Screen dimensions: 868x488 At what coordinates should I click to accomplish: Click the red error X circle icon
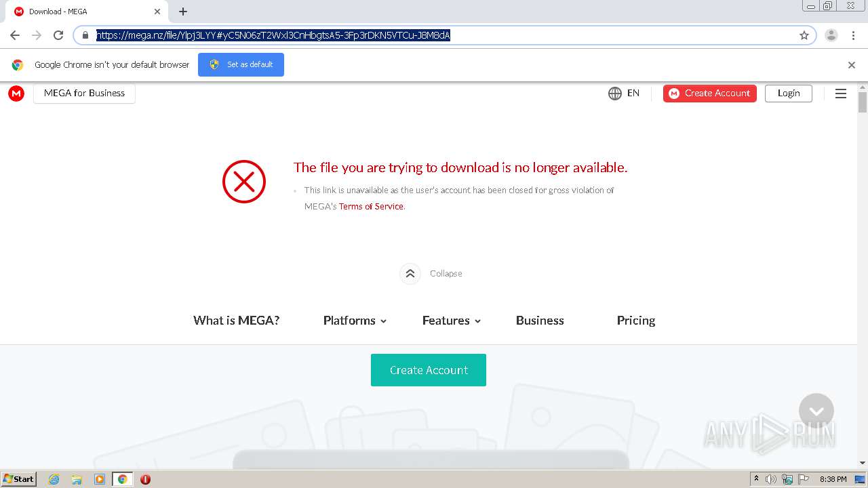pos(244,182)
